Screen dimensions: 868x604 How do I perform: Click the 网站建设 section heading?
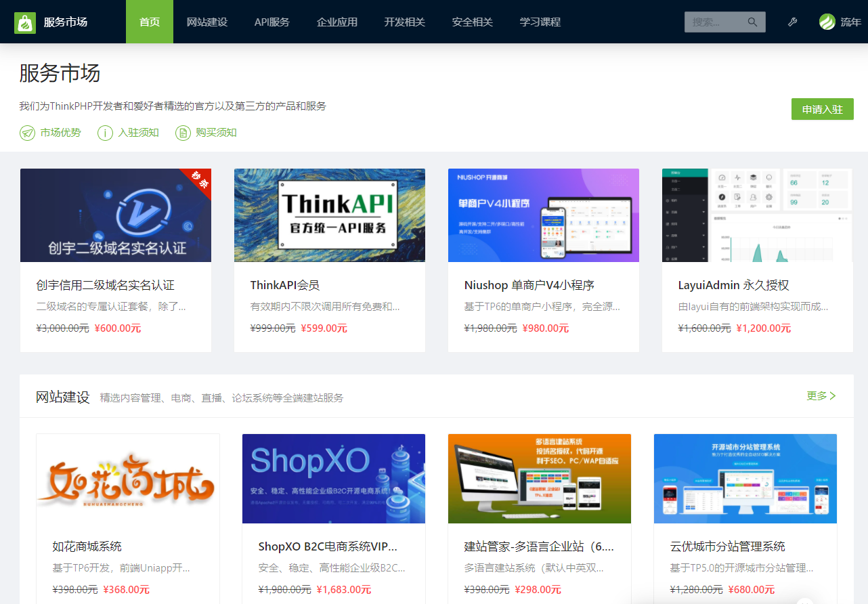pyautogui.click(x=63, y=397)
